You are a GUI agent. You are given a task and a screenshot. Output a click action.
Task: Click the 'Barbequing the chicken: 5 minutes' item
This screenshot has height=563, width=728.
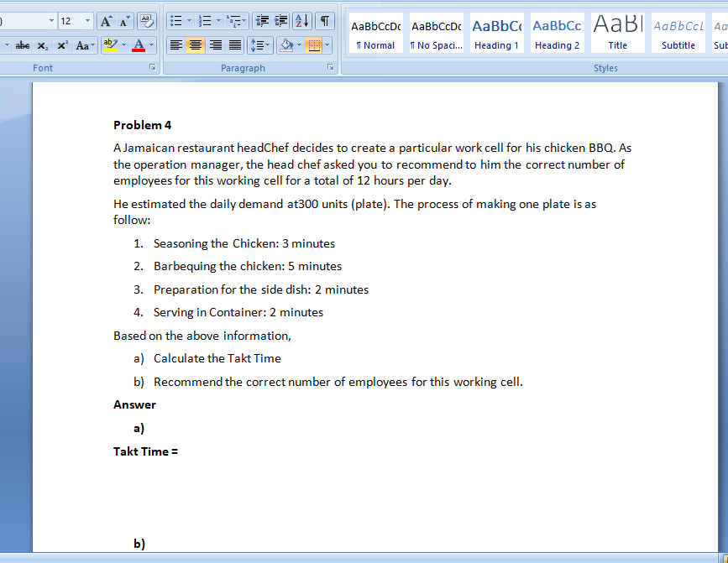(248, 266)
